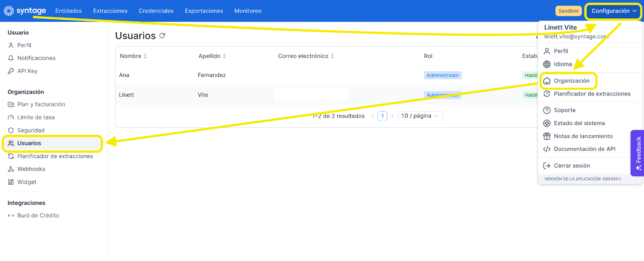Click the Notas de lanzamiento gift icon
The image size is (644, 261).
pos(547,136)
